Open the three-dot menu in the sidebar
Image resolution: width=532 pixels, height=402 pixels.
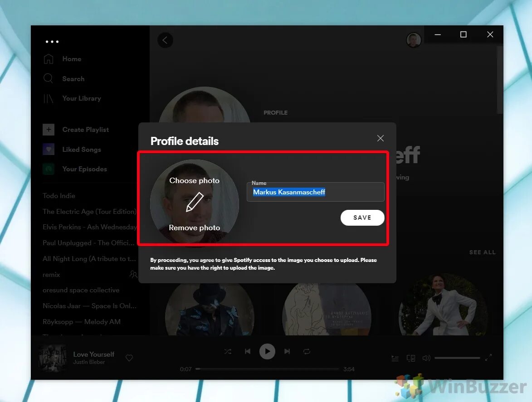pyautogui.click(x=52, y=42)
